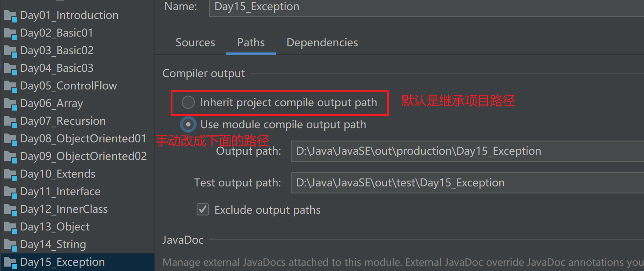This screenshot has height=271, width=644.
Task: Select the Day11_Interface module name
Action: tap(60, 192)
